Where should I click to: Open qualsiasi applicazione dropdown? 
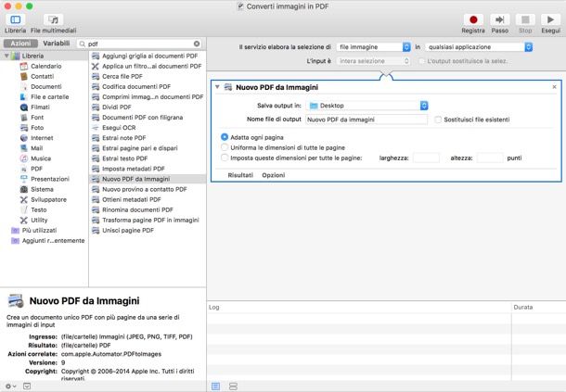(479, 47)
